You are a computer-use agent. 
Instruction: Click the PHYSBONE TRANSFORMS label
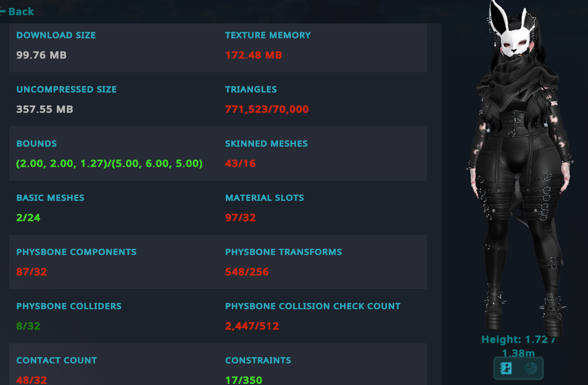point(284,252)
